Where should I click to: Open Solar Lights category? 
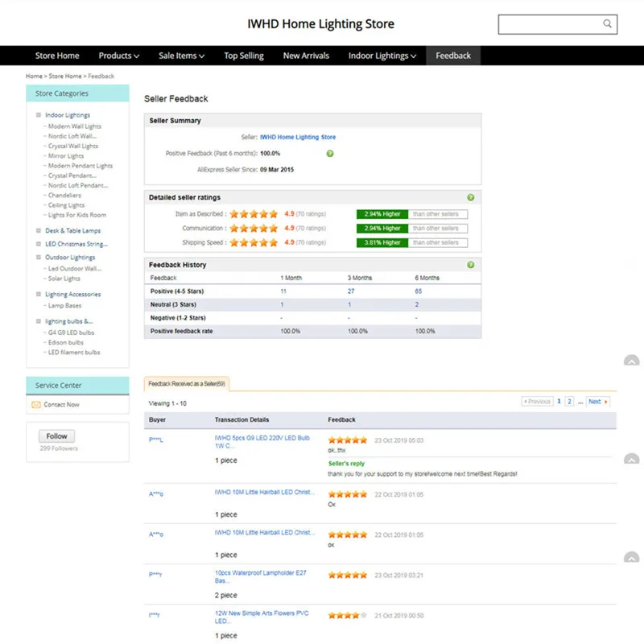(x=64, y=279)
